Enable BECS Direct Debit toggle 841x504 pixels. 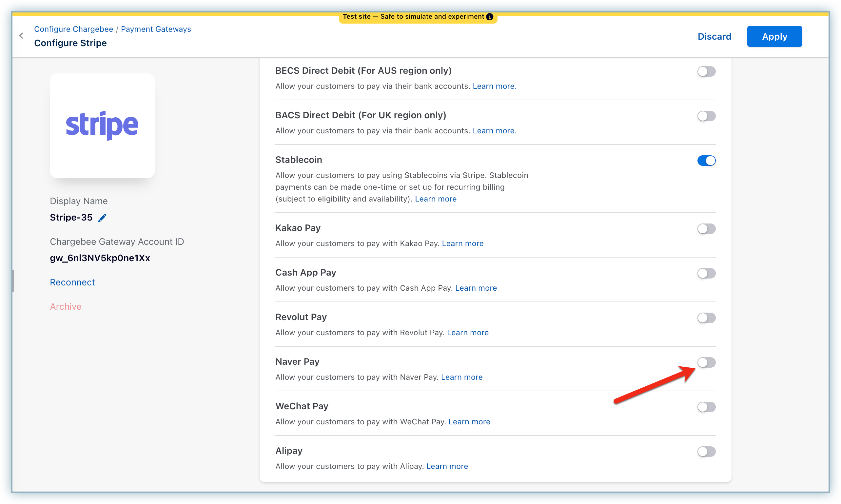[706, 71]
